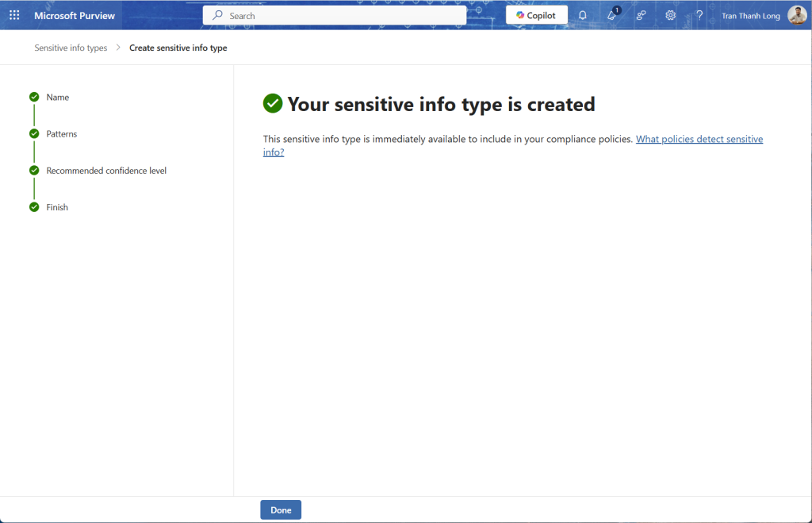Open the app launcher waffle menu
The image size is (812, 523).
pyautogui.click(x=14, y=15)
